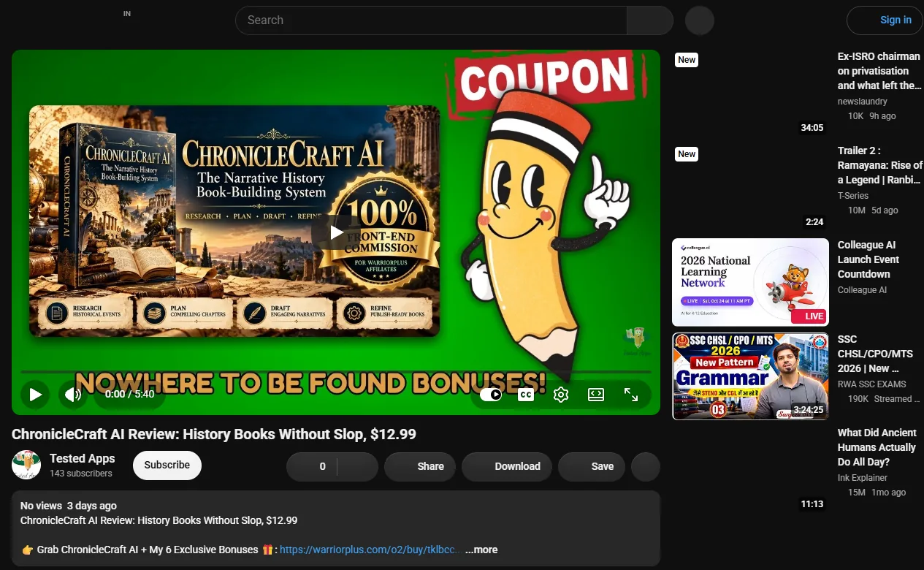The width and height of the screenshot is (924, 570).
Task: Subscribe to Tested Apps channel
Action: click(167, 465)
